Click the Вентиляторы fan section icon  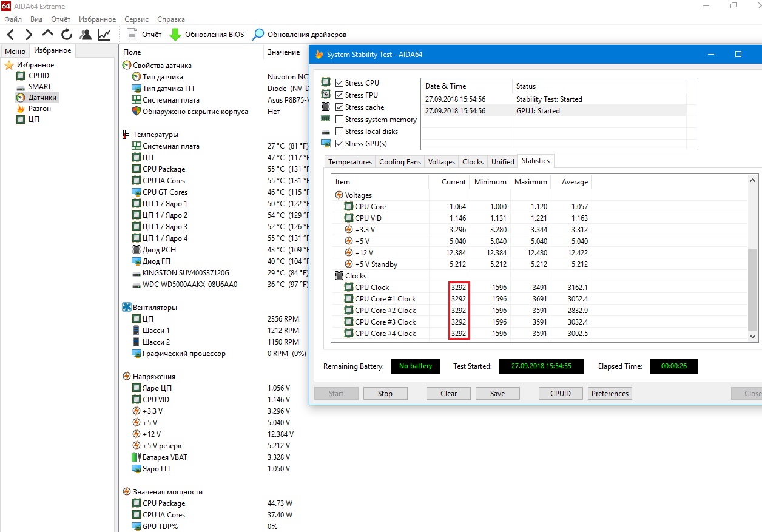tap(127, 308)
